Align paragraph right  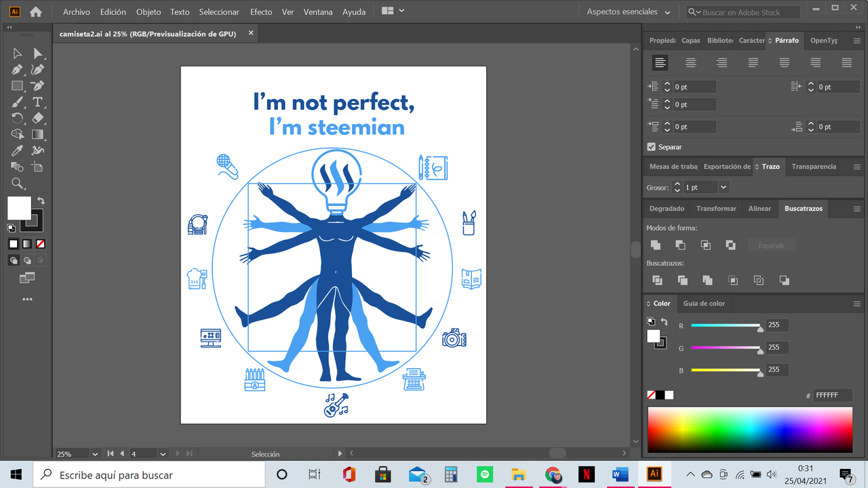click(x=722, y=62)
